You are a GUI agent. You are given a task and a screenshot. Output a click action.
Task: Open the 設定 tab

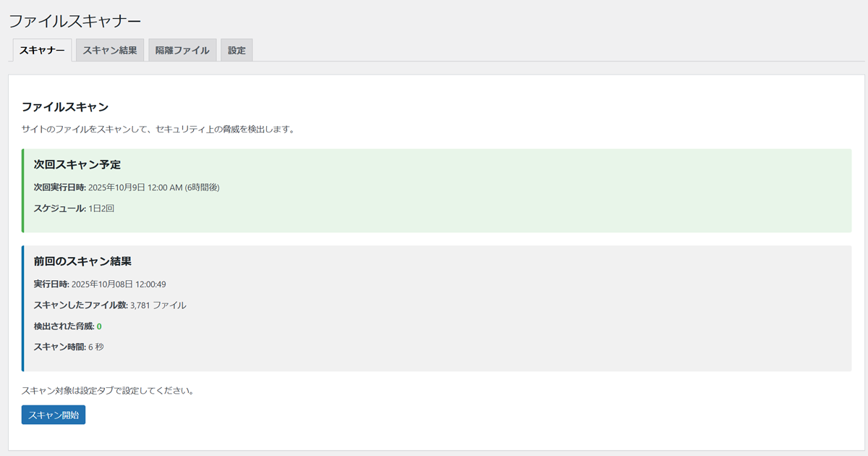(x=237, y=51)
